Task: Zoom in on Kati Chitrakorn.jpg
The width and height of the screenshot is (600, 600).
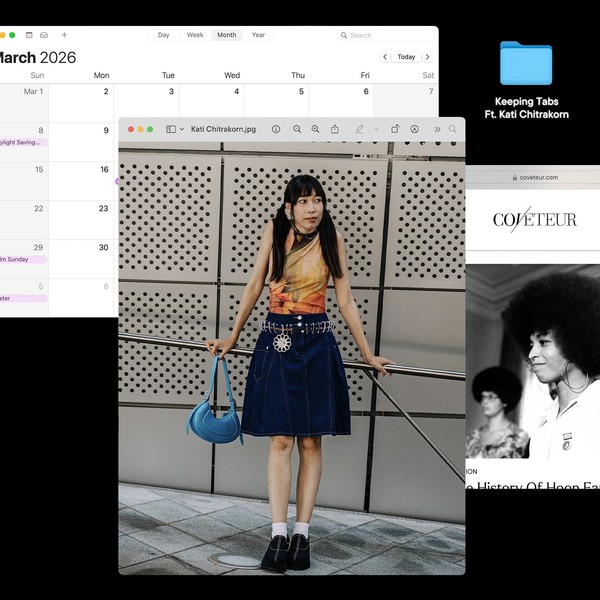Action: 315,129
